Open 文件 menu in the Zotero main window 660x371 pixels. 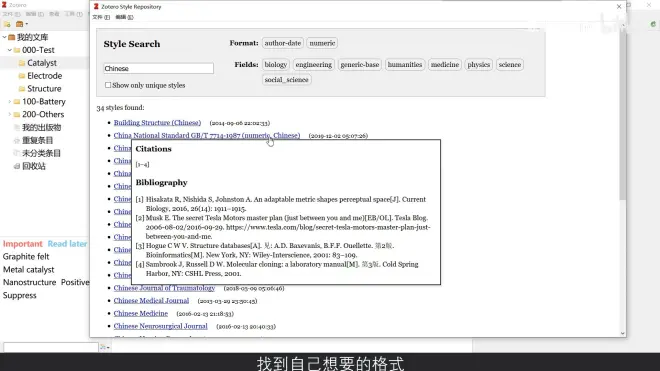click(11, 14)
